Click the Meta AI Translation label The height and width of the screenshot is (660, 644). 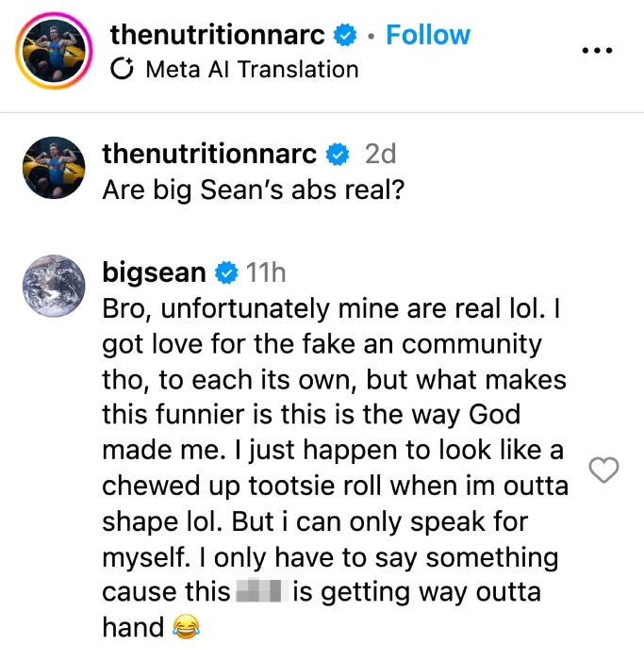pyautogui.click(x=252, y=70)
